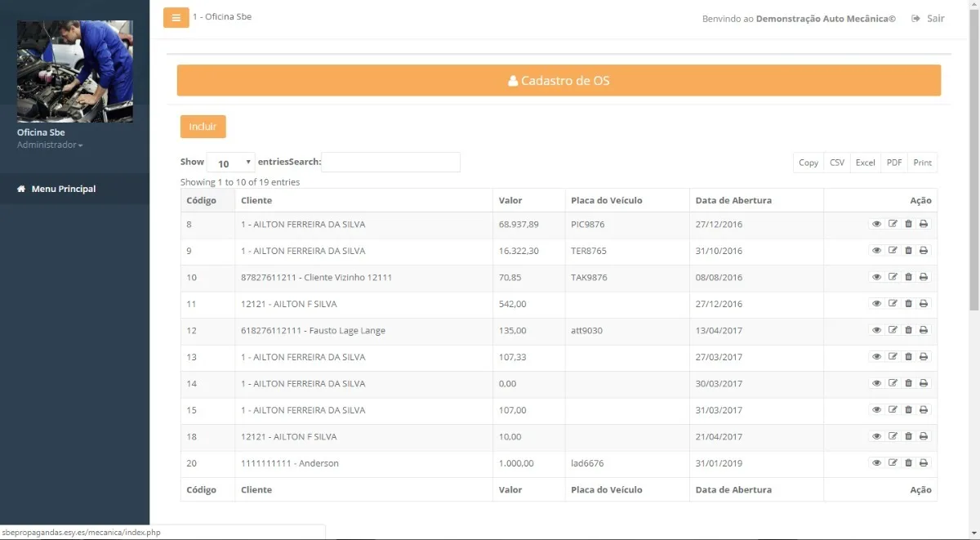
Task: Print order 14 printer icon
Action: (x=924, y=383)
